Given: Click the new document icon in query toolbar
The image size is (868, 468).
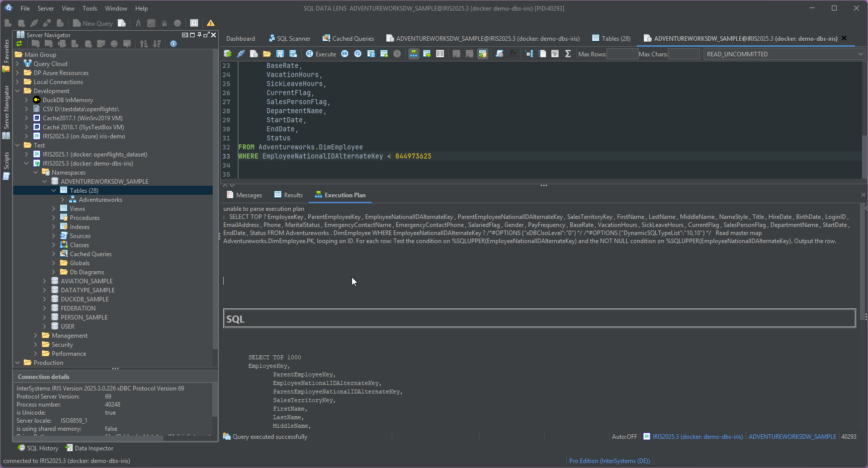Looking at the screenshot, I should click(254, 54).
